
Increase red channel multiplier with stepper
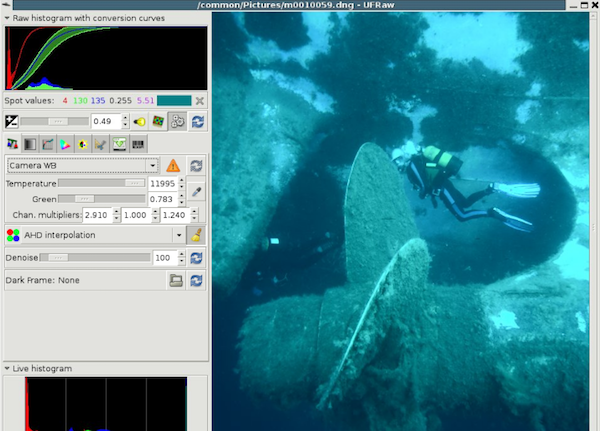[116, 212]
